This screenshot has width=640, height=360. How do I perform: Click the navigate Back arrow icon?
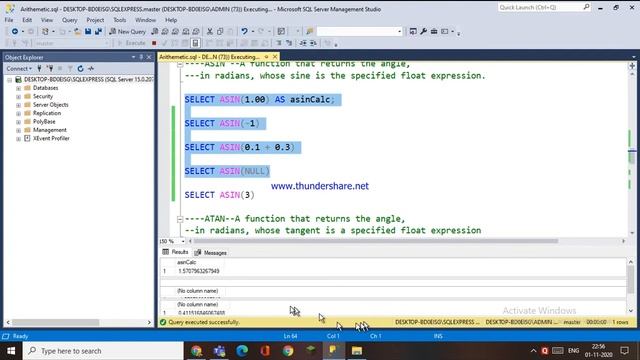[x=15, y=31]
